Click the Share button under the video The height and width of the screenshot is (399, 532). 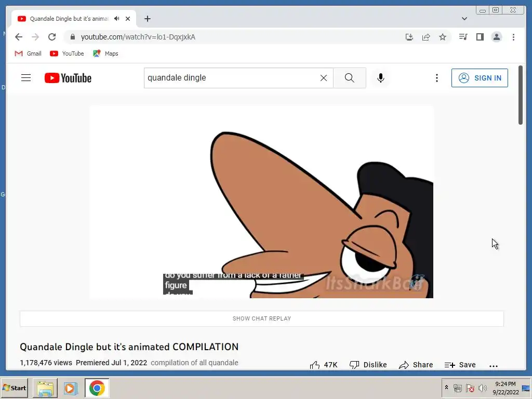pos(416,365)
